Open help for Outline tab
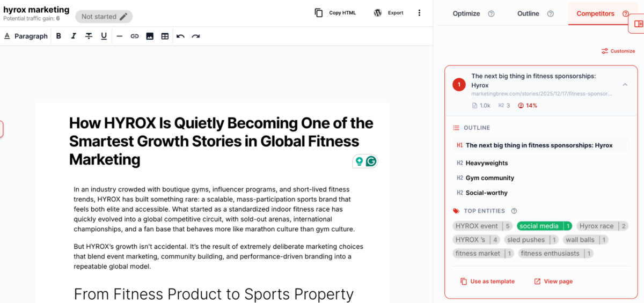644x303 pixels. coord(550,14)
